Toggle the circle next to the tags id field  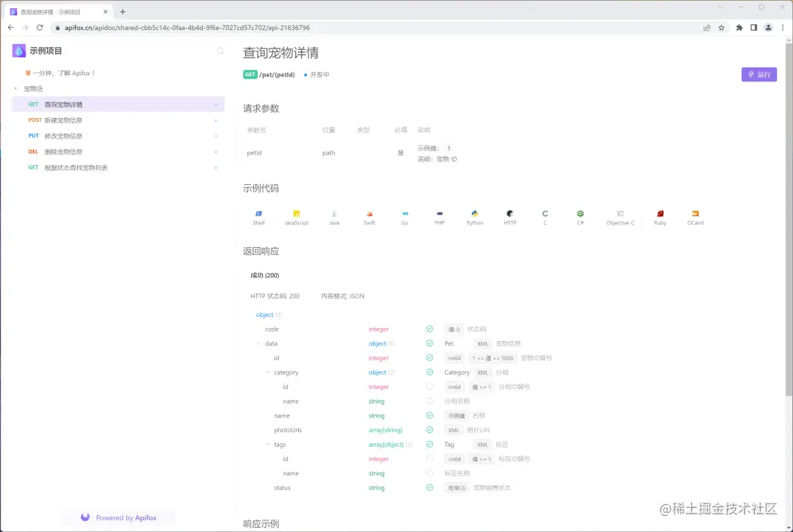[430, 459]
